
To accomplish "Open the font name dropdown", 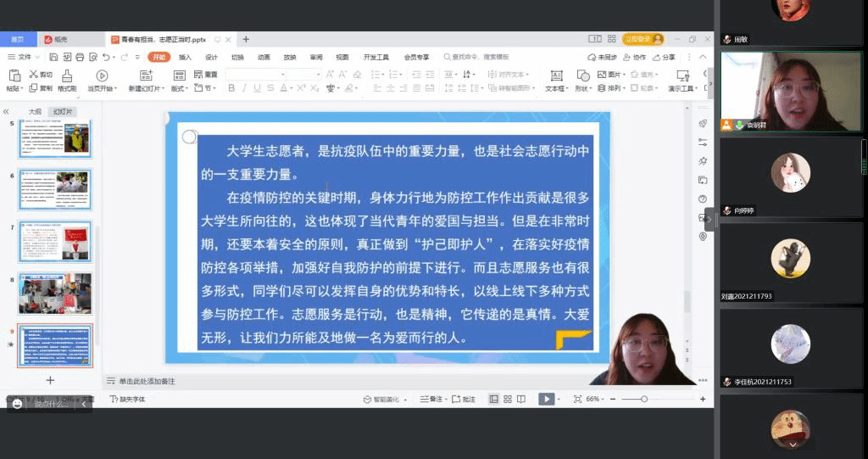I will point(282,75).
